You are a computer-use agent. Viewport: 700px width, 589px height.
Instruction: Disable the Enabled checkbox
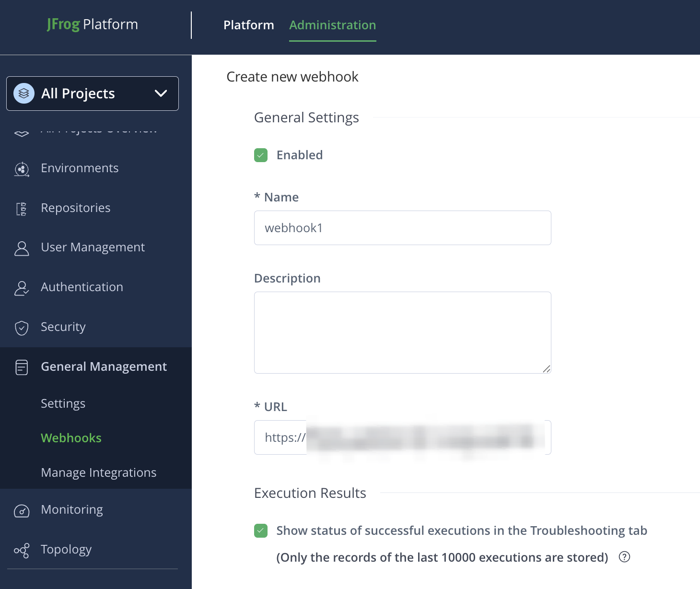coord(261,155)
